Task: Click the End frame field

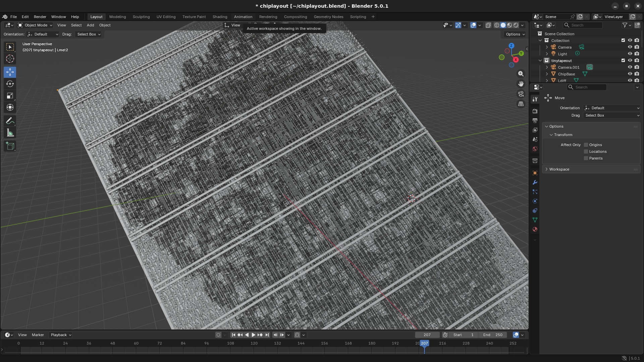Action: tap(493, 335)
